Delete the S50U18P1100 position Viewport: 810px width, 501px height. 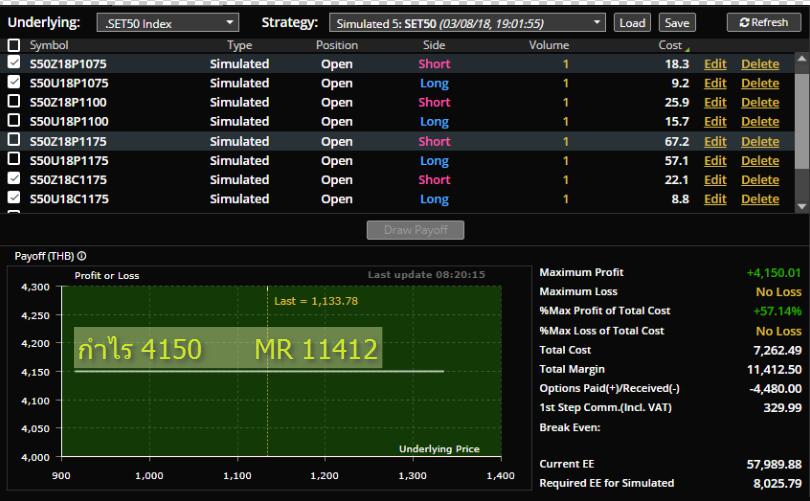760,121
